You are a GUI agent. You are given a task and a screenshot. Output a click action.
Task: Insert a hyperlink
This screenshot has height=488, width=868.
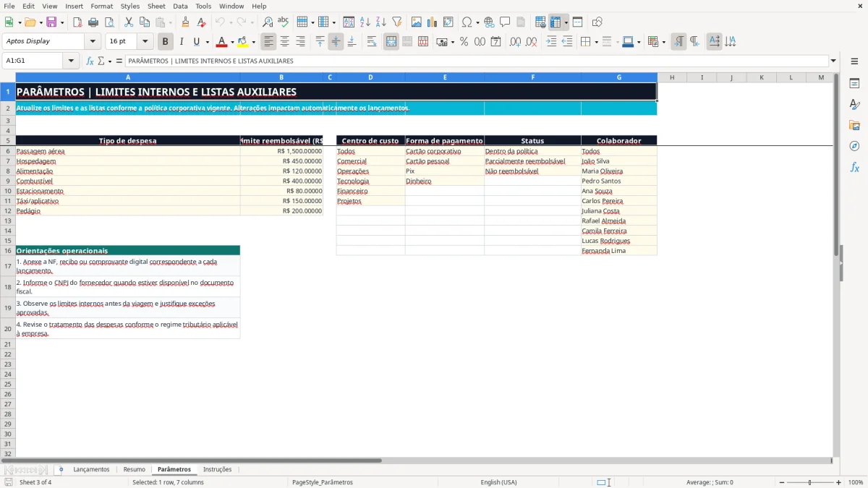click(x=489, y=22)
